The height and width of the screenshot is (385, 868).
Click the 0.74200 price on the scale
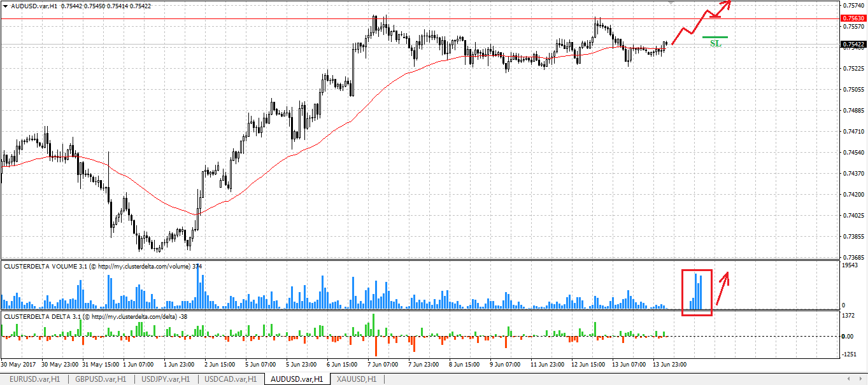tap(853, 195)
